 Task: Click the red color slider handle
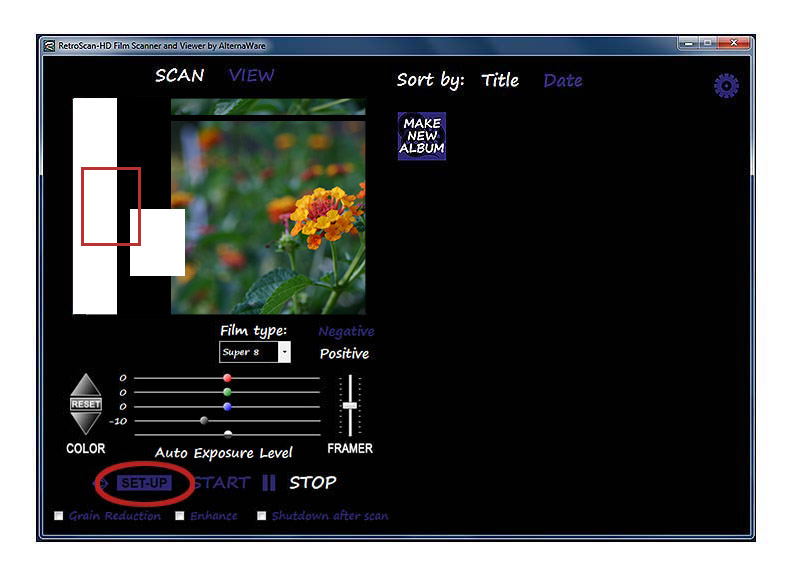click(x=227, y=378)
